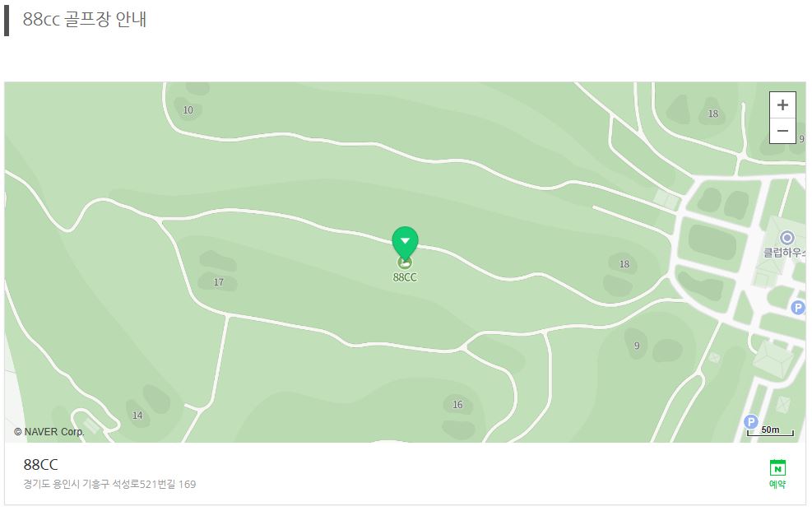The image size is (812, 511).
Task: Zoom in with the plus button
Action: tap(782, 105)
